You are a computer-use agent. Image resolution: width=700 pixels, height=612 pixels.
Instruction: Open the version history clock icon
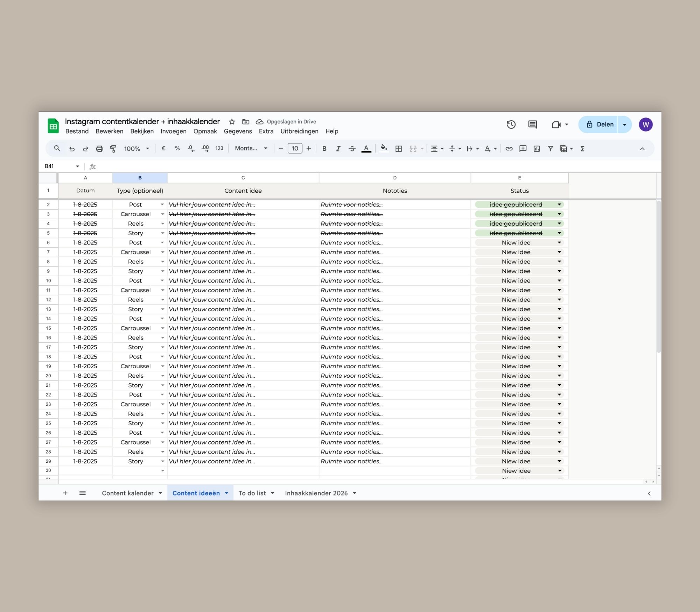click(x=511, y=124)
